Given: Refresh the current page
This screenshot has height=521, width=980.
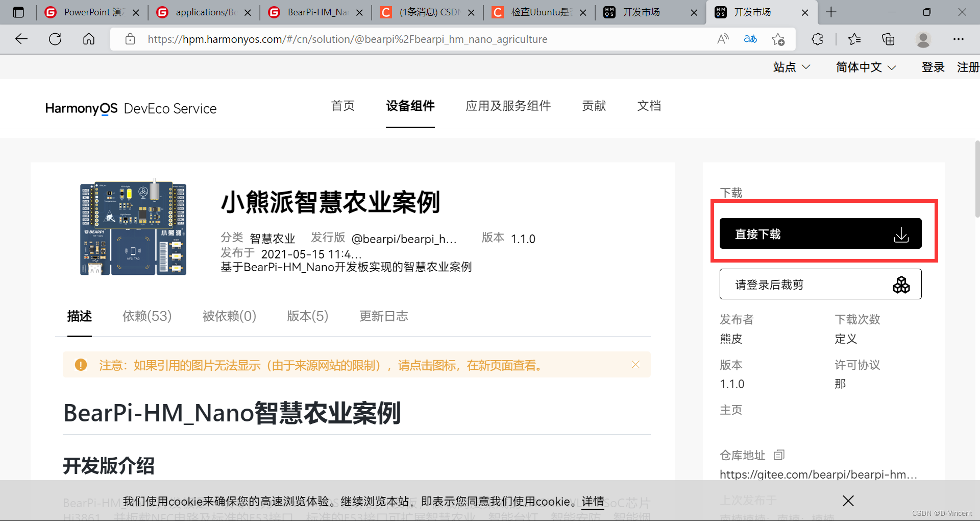Looking at the screenshot, I should coord(55,39).
